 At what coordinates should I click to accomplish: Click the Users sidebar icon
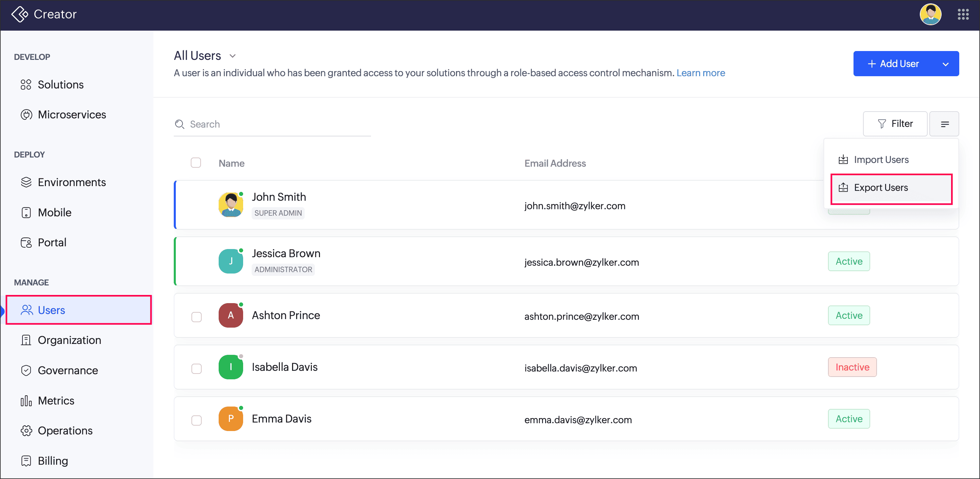pos(27,310)
